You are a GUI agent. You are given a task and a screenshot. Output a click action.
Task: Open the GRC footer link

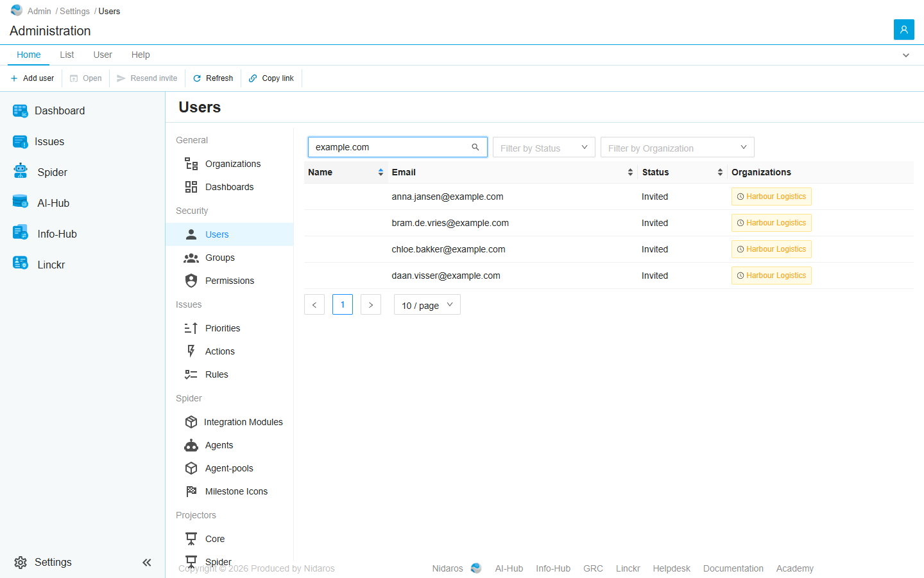pyautogui.click(x=593, y=568)
